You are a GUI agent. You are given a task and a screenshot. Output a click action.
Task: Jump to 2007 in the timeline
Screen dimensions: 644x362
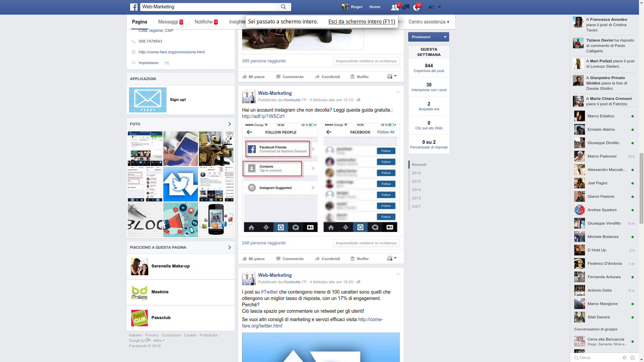[x=416, y=206]
